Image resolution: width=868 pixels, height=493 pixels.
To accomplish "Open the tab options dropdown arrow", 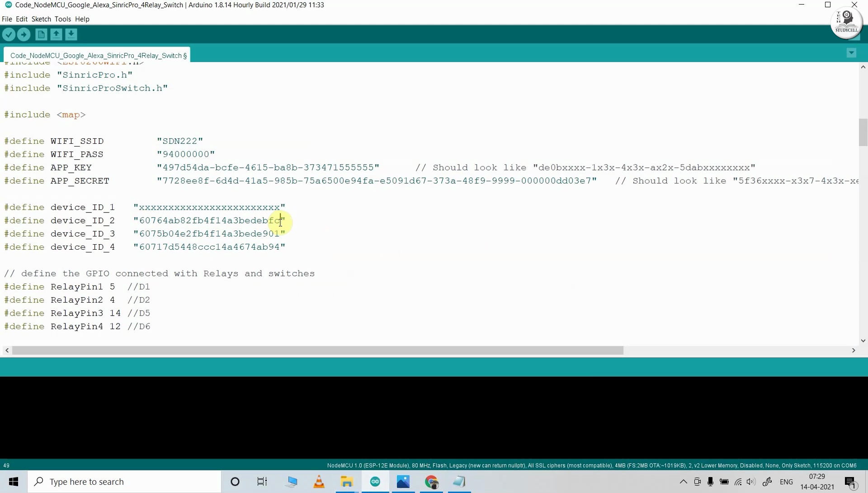I will click(851, 53).
